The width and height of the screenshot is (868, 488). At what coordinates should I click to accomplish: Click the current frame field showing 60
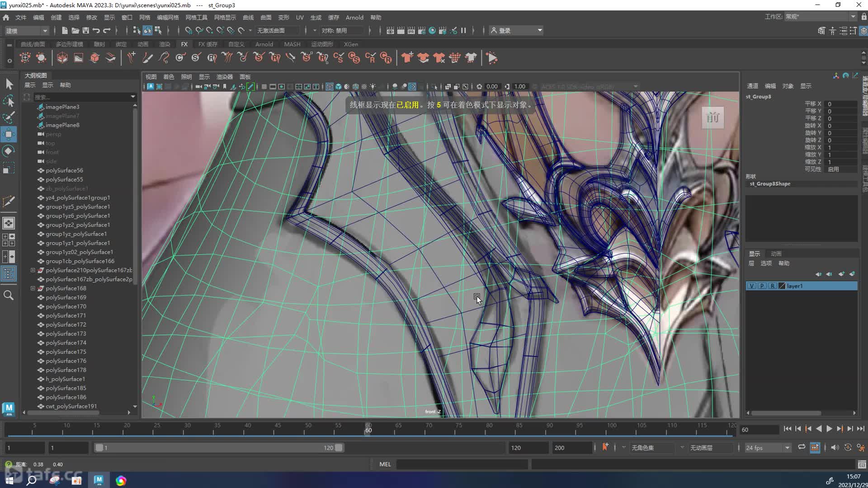759,430
